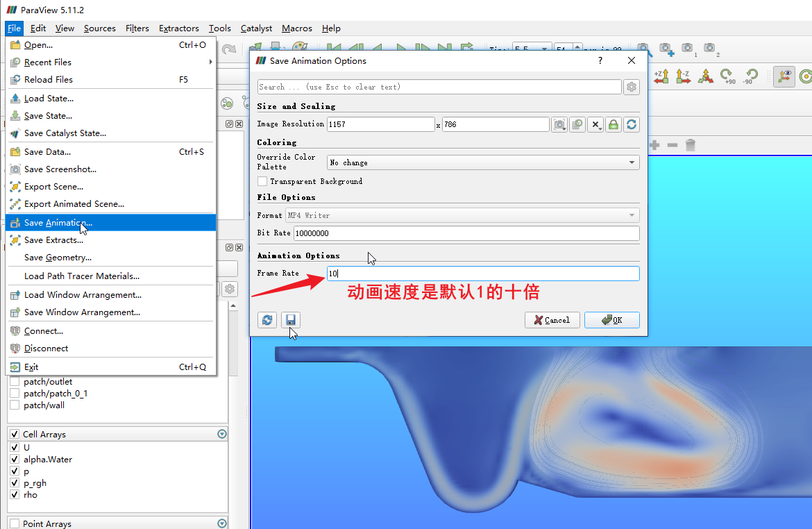The height and width of the screenshot is (529, 812).
Task: Toggle the Cell Arrays header checkbox
Action: point(15,434)
